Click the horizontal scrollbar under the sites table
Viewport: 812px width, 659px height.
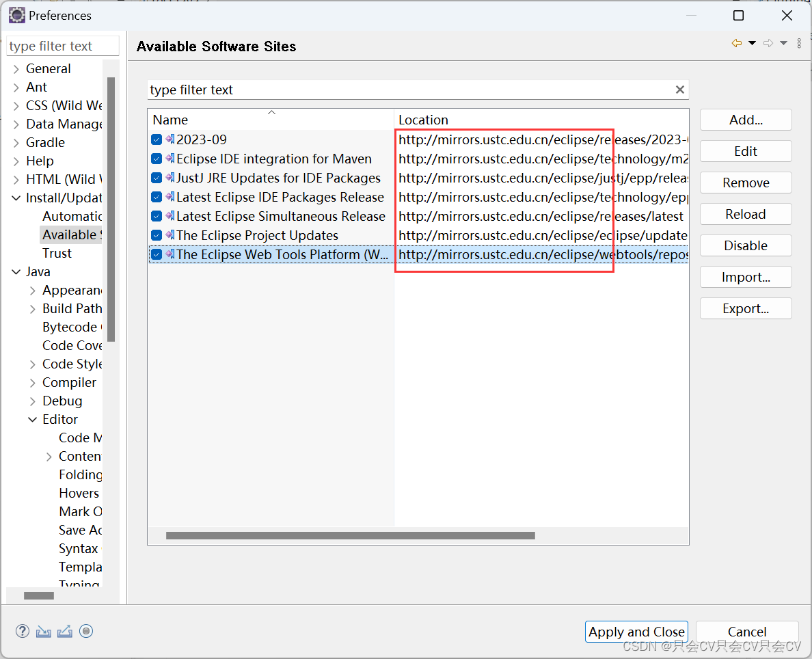click(x=350, y=536)
